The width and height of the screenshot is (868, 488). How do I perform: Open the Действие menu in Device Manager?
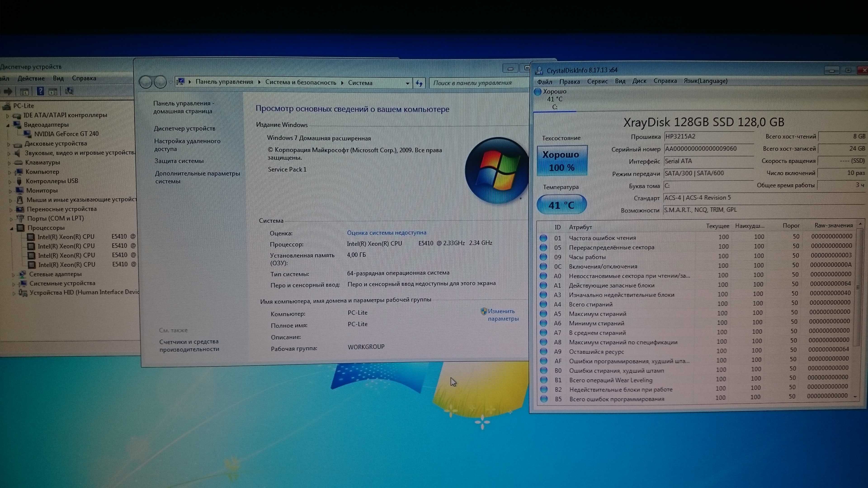coord(31,78)
